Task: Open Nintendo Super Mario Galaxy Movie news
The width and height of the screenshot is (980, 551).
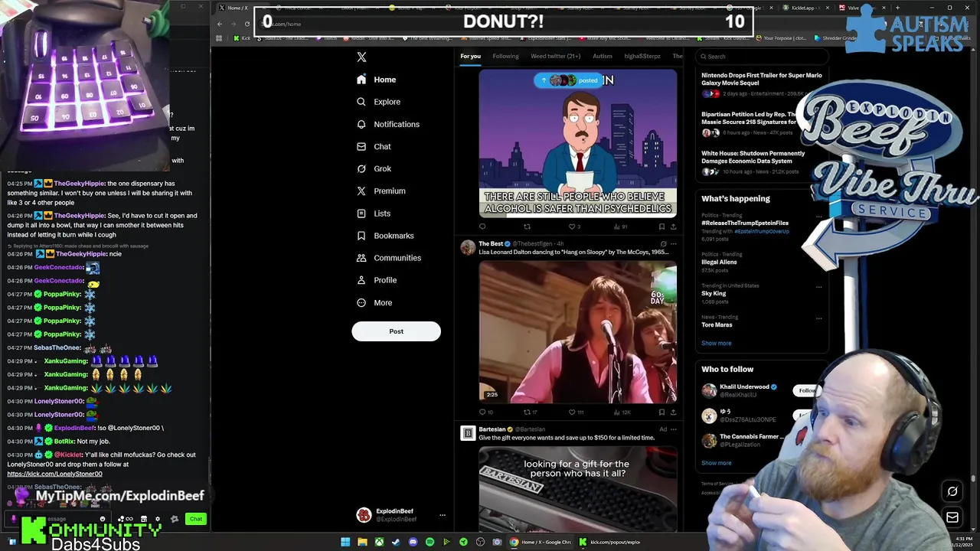Action: tap(762, 84)
